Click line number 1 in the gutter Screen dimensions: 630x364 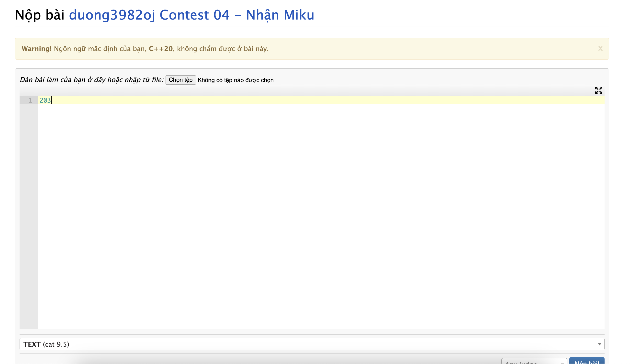click(x=30, y=100)
